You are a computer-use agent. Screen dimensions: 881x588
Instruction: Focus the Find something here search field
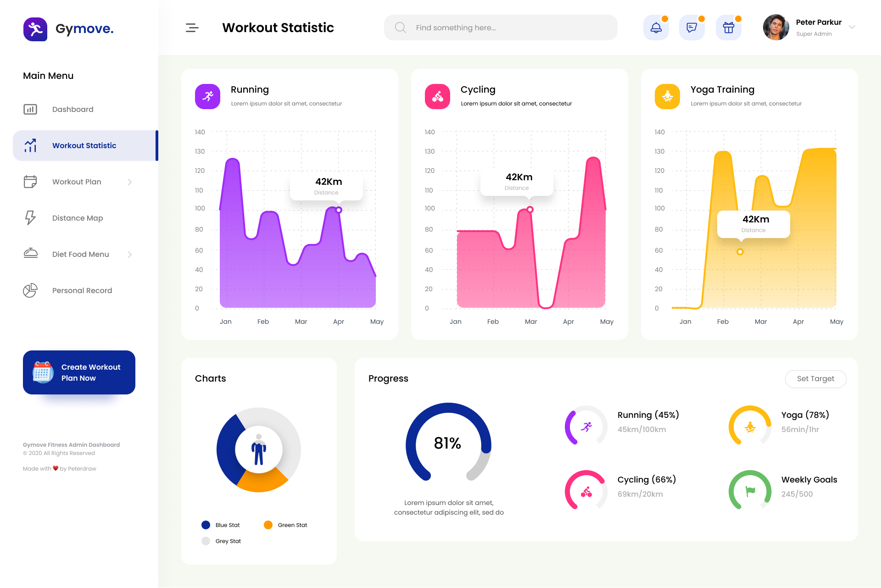tap(500, 28)
